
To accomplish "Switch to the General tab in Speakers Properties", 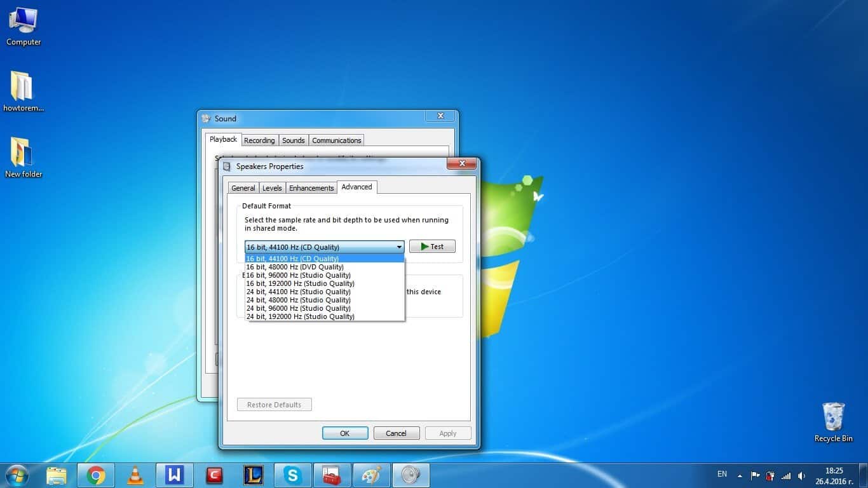I will click(243, 188).
